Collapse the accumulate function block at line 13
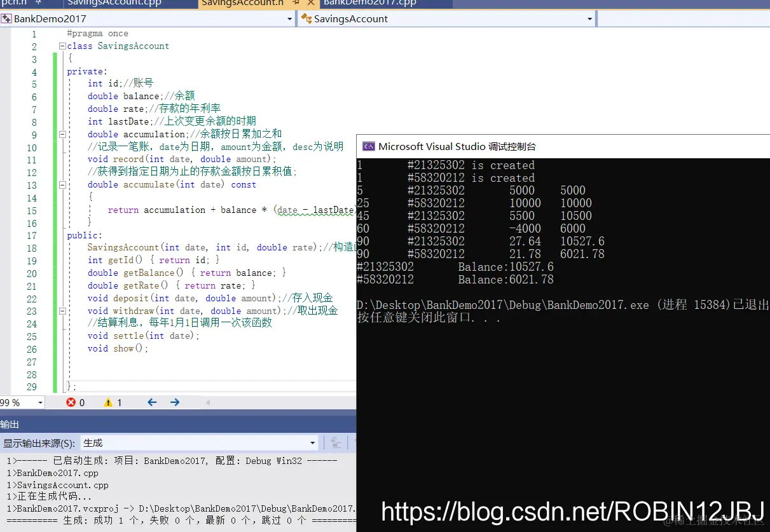The width and height of the screenshot is (770, 532). coord(62,185)
